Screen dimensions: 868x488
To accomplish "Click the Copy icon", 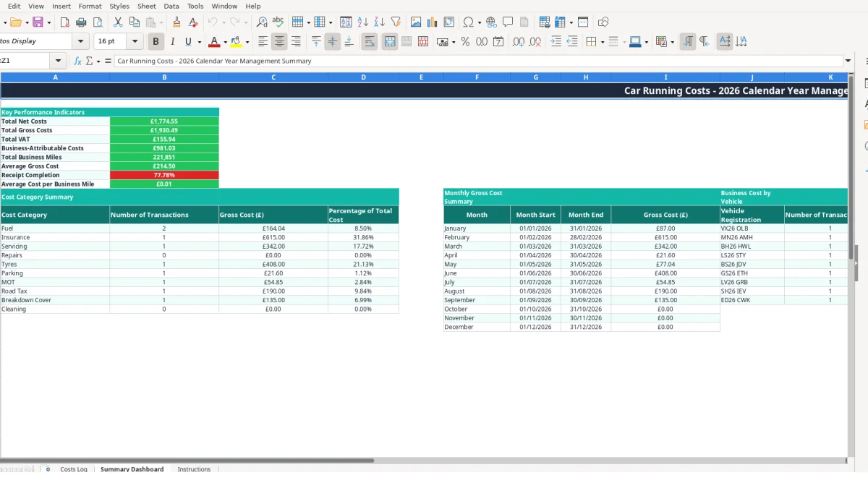I will 134,22.
